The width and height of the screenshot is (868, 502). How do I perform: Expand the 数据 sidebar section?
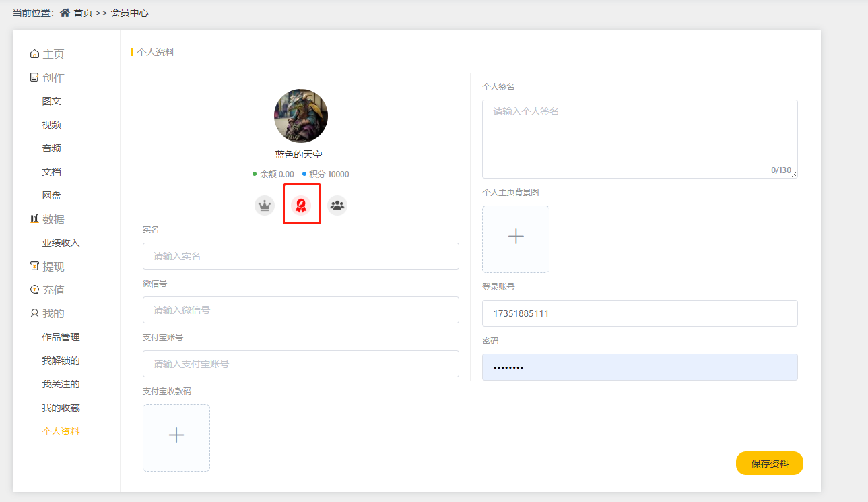53,220
